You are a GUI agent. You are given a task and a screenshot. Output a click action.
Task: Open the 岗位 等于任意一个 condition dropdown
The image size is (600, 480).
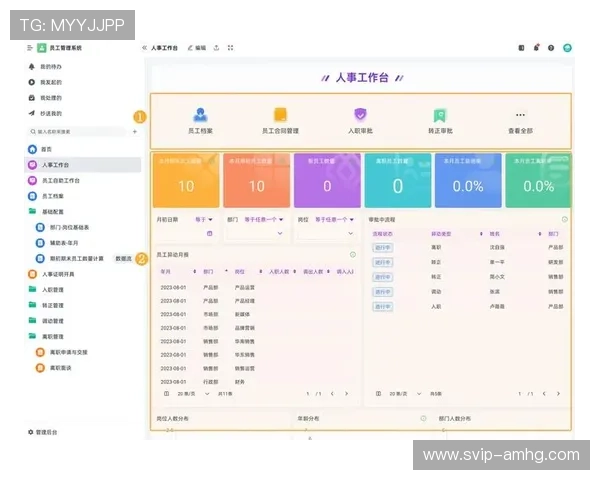[334, 220]
